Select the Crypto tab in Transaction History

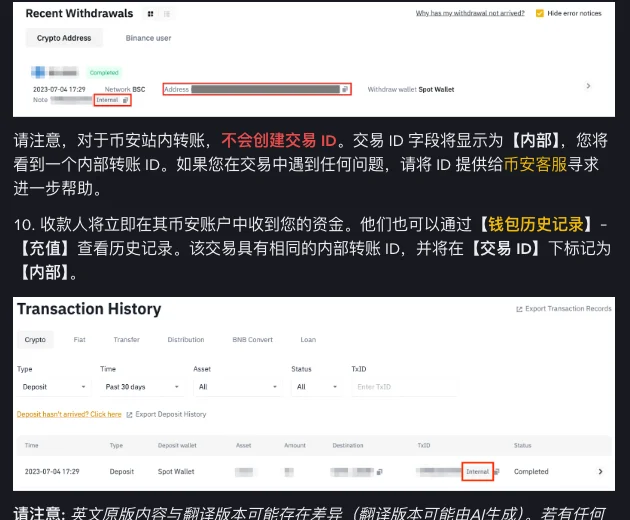[35, 340]
